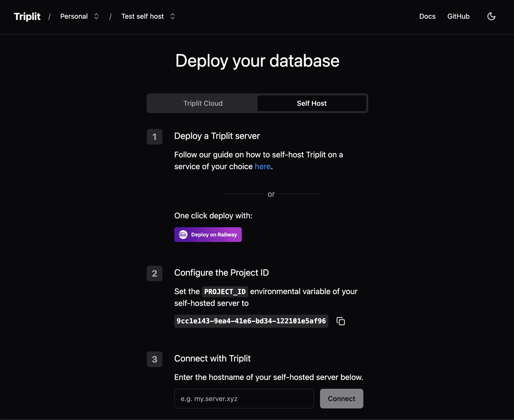Click the server hostname input field
Viewport: 514px width, 420px height.
244,398
